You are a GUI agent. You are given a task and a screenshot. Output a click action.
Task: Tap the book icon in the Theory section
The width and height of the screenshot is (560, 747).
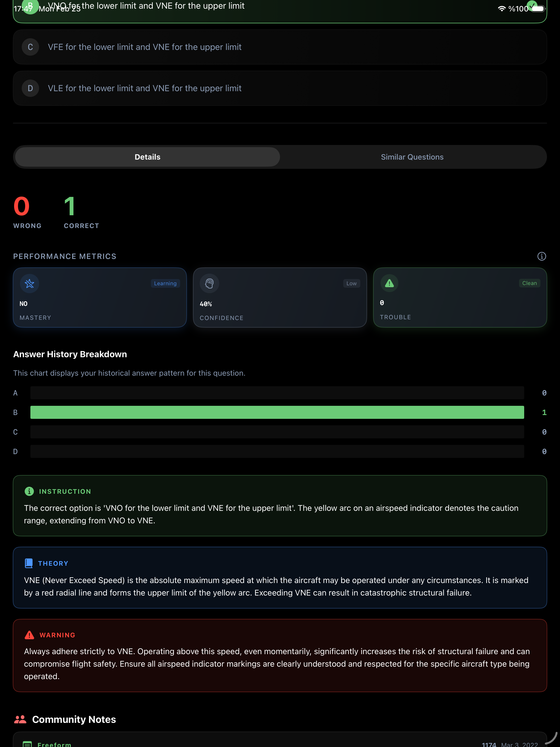28,563
